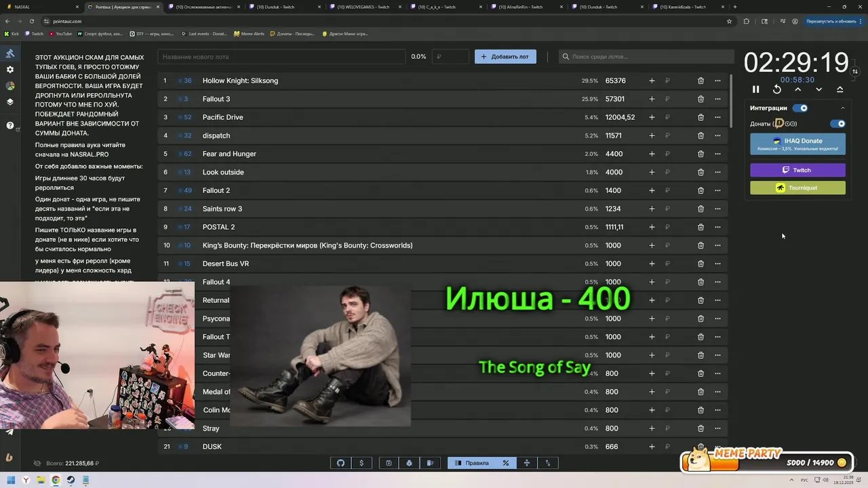Image resolution: width=868 pixels, height=488 pixels.
Task: Toggle the Интеграции switch
Action: [801, 108]
